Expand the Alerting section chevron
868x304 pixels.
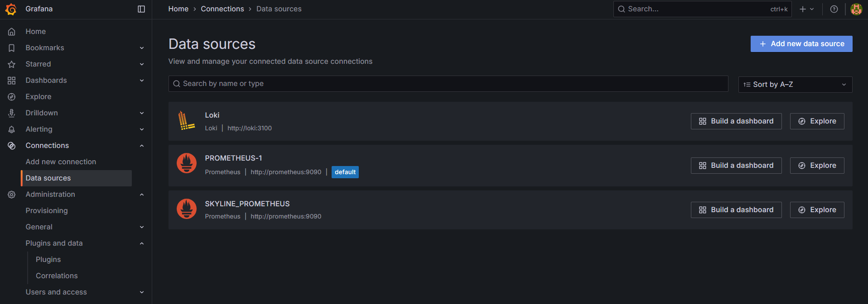[142, 129]
